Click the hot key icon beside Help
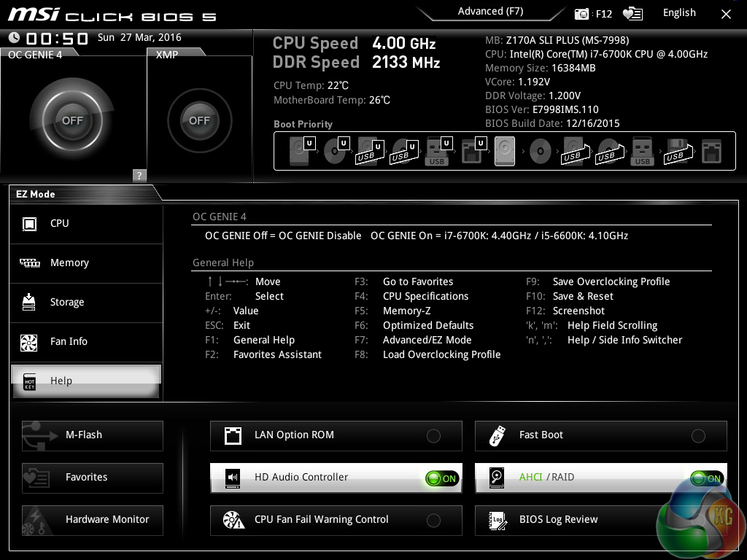The width and height of the screenshot is (747, 560). point(29,382)
